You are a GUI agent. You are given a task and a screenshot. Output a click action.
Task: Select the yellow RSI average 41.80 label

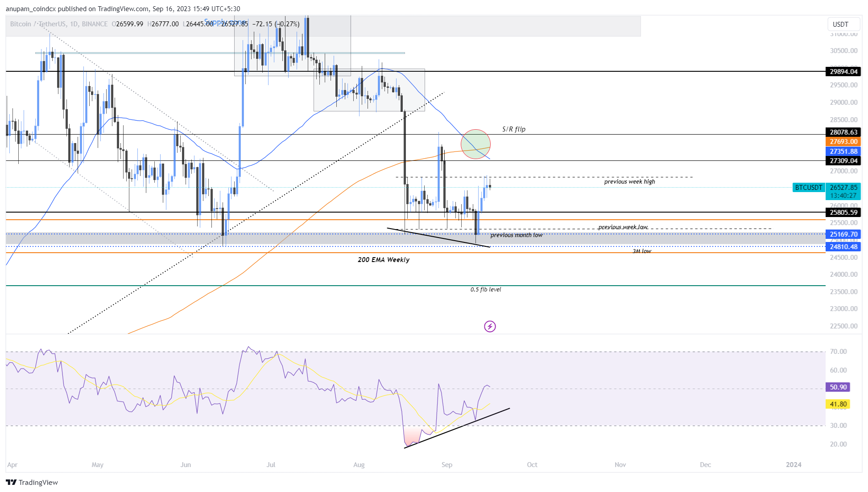pos(838,404)
